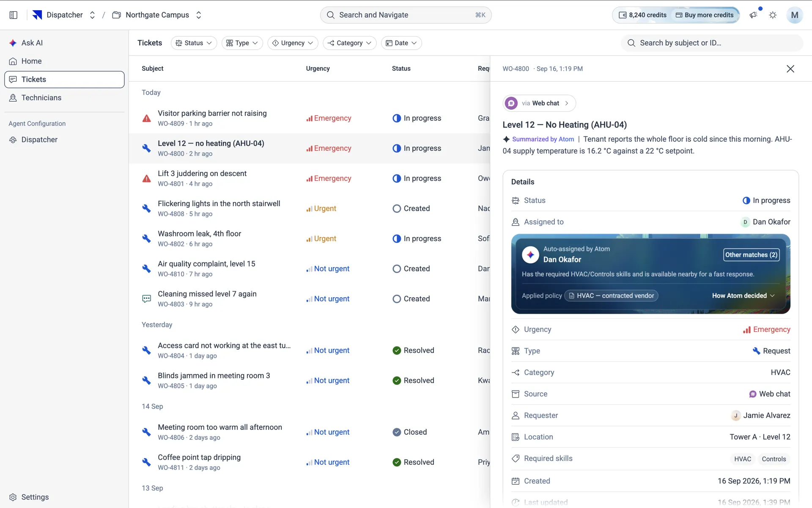The height and width of the screenshot is (508, 812).
Task: Open the via Web chat link
Action: coord(539,103)
